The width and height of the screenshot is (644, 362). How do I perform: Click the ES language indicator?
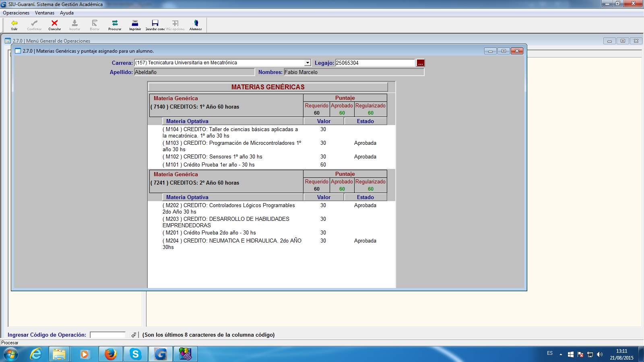[x=550, y=353]
